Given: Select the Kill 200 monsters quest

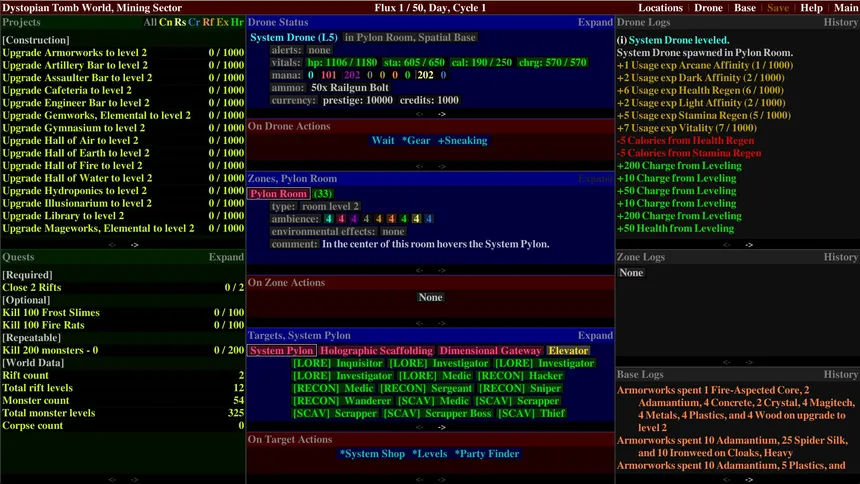Looking at the screenshot, I should [x=123, y=350].
